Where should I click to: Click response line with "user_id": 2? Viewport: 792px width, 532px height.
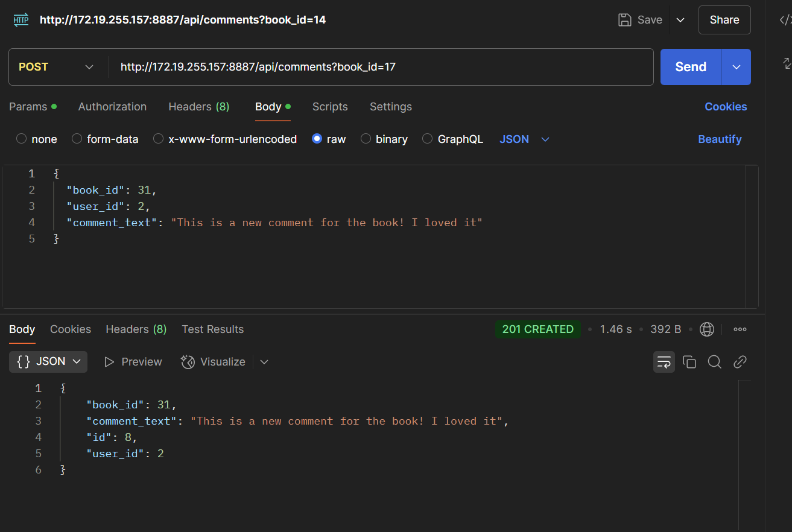point(125,454)
